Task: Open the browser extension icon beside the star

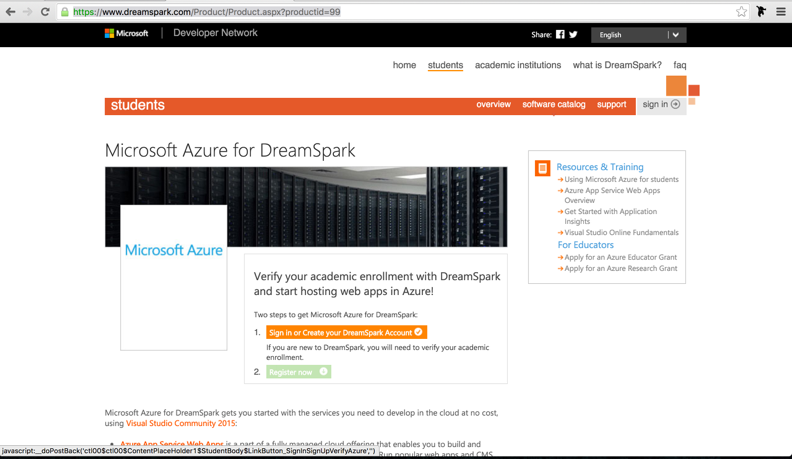Action: click(x=761, y=11)
